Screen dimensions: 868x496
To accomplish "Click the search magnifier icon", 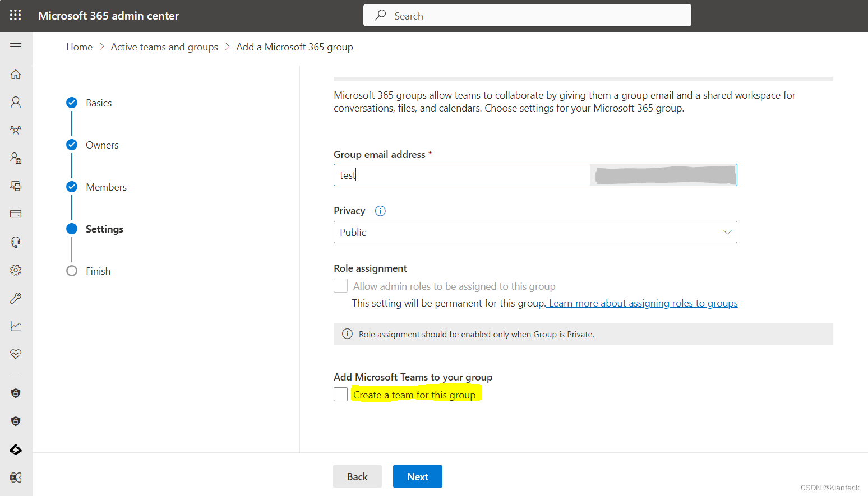I will click(x=381, y=15).
